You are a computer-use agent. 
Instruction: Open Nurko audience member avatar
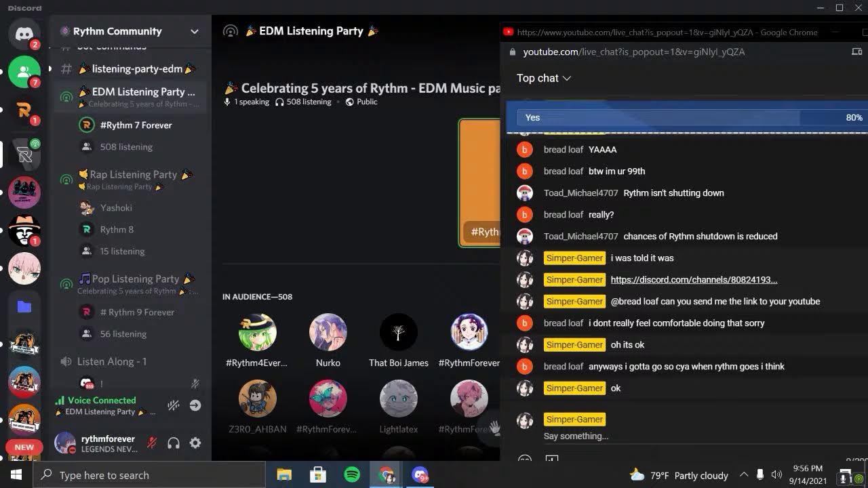(x=328, y=332)
